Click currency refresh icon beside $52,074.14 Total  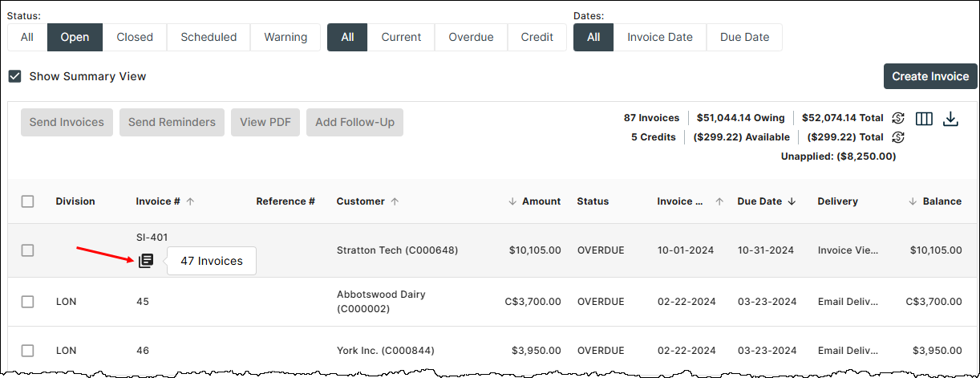(x=898, y=118)
